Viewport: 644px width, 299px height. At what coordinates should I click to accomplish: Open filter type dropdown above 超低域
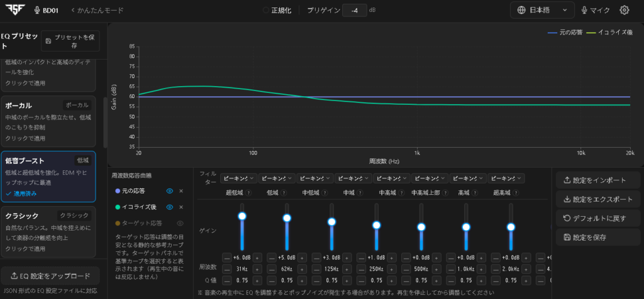(x=238, y=178)
